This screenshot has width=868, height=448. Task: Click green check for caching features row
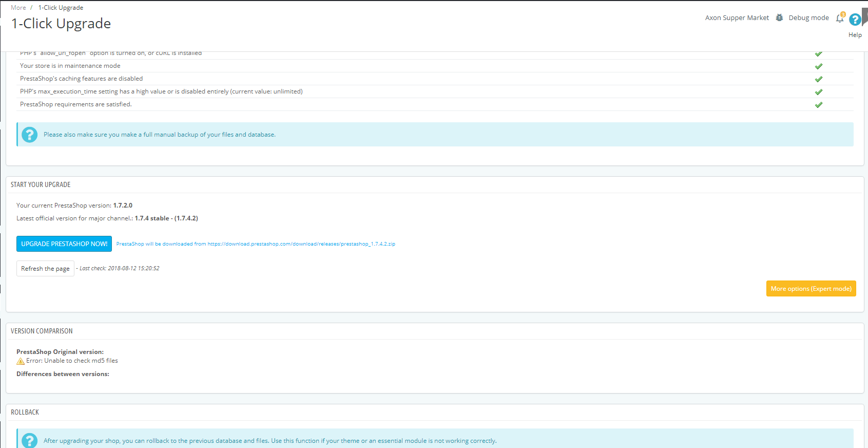coord(819,79)
